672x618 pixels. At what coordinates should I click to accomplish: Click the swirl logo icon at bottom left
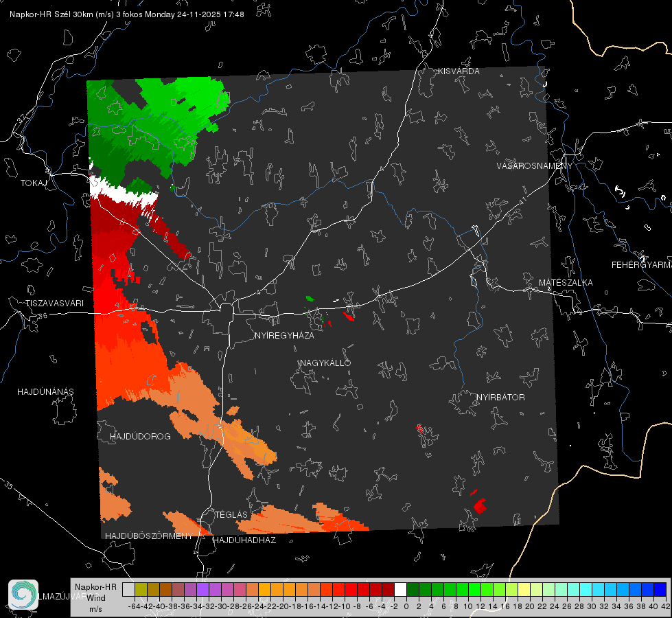pyautogui.click(x=23, y=595)
